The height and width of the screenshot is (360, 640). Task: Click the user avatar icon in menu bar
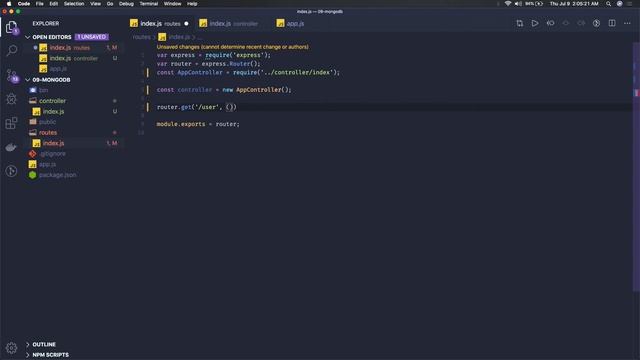coord(620,4)
